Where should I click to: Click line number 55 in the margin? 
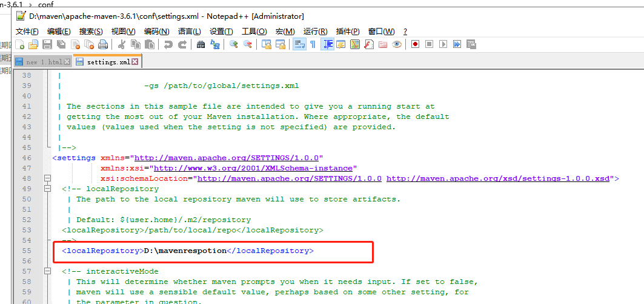[27, 251]
